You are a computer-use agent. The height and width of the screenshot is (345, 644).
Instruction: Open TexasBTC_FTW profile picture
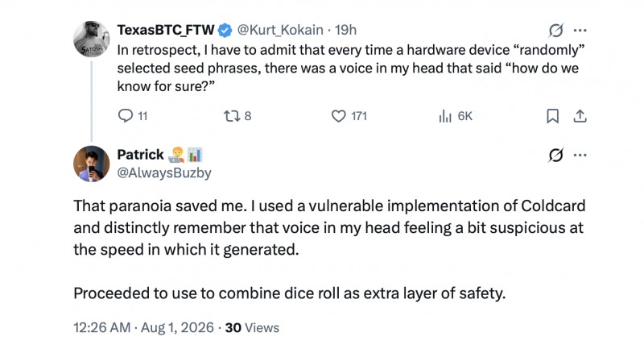91,39
